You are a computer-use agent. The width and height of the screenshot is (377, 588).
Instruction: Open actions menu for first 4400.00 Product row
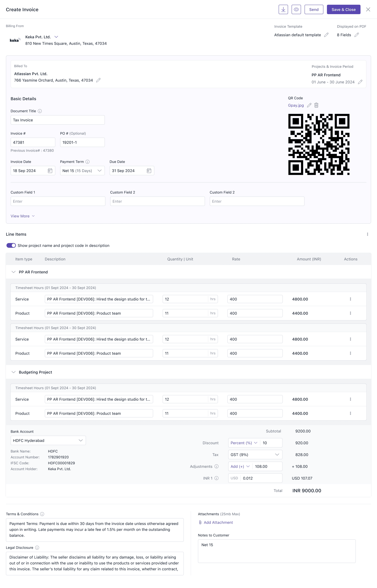(350, 313)
